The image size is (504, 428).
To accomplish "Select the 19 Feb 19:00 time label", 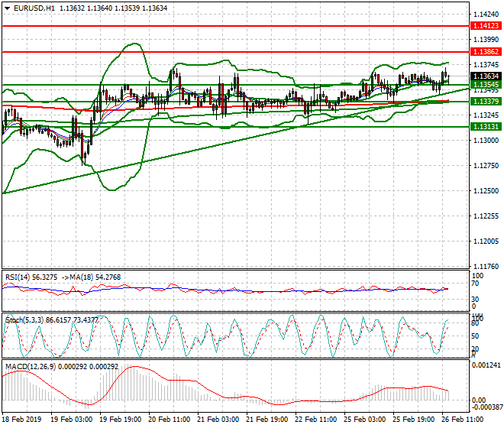I will click(120, 420).
